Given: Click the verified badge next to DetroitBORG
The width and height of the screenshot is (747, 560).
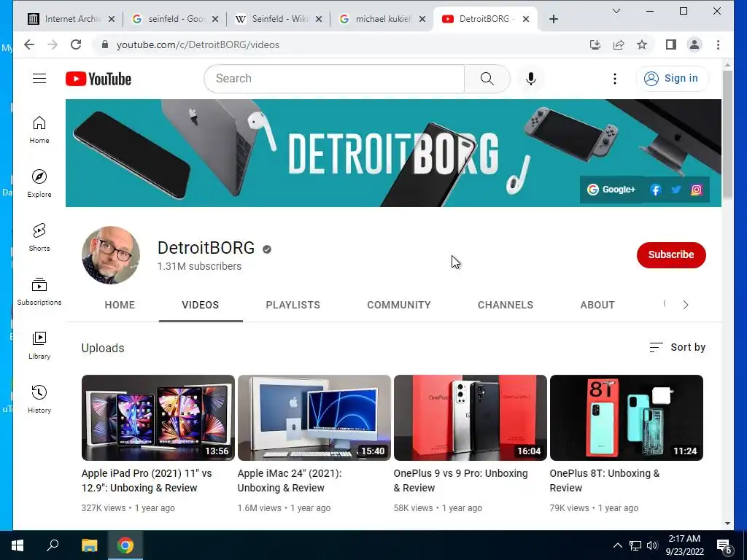Looking at the screenshot, I should (267, 249).
